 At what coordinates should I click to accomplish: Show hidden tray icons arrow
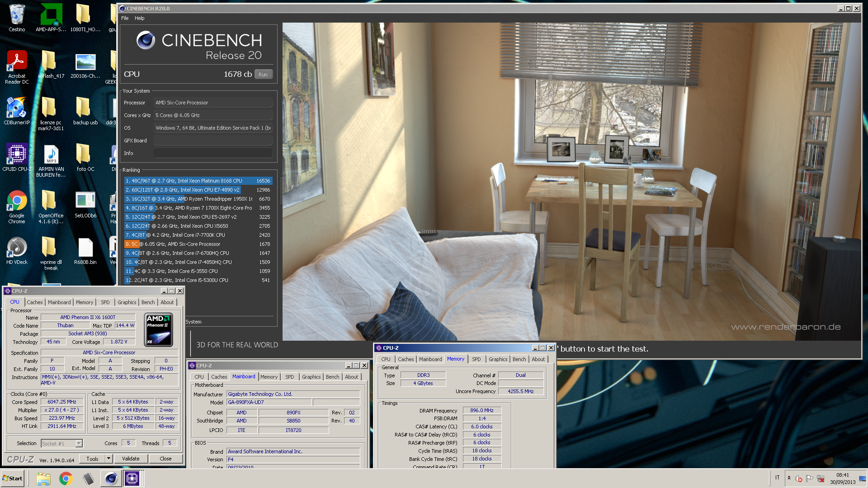tap(789, 478)
